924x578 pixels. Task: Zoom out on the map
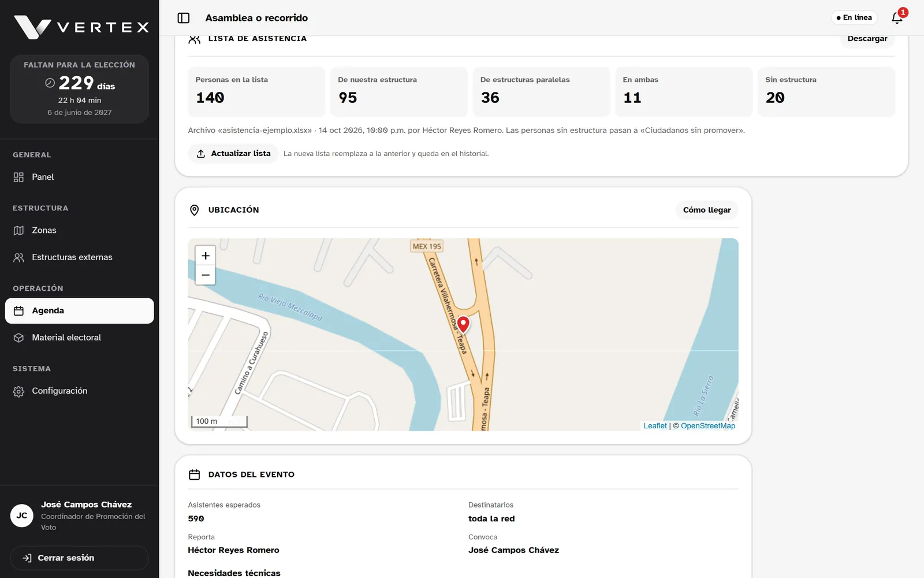pos(206,275)
